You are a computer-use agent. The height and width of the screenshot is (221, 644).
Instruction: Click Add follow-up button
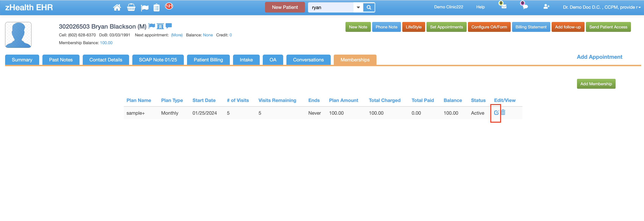pos(568,27)
